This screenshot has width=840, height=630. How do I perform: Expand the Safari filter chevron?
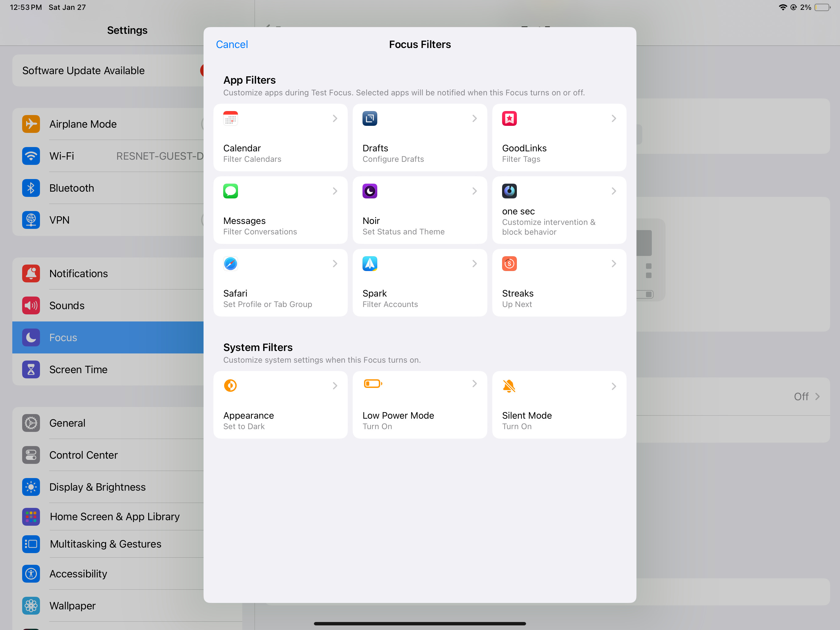335,264
